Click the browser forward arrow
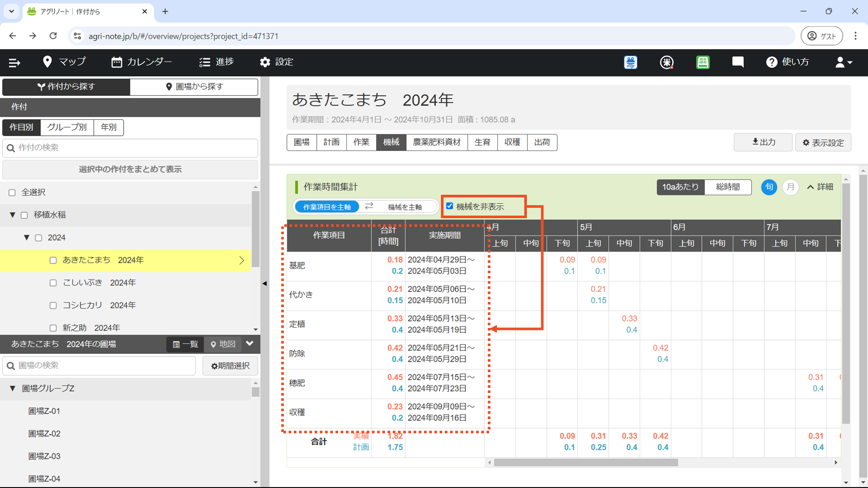This screenshot has height=488, width=868. coord(33,36)
